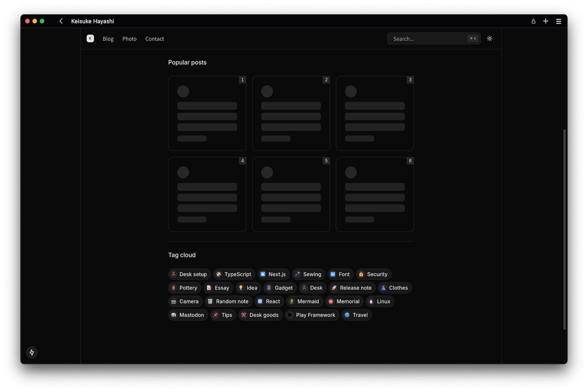Click the K logo home icon

pos(90,39)
